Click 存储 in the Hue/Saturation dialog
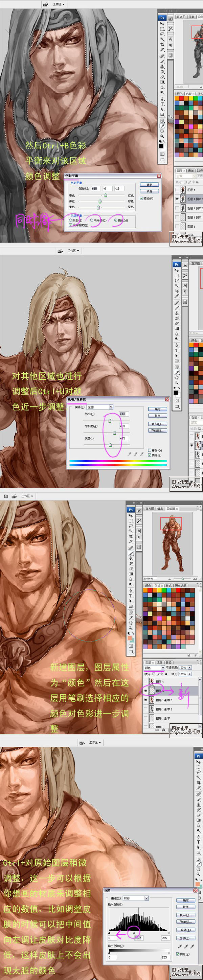 [x=158, y=430]
